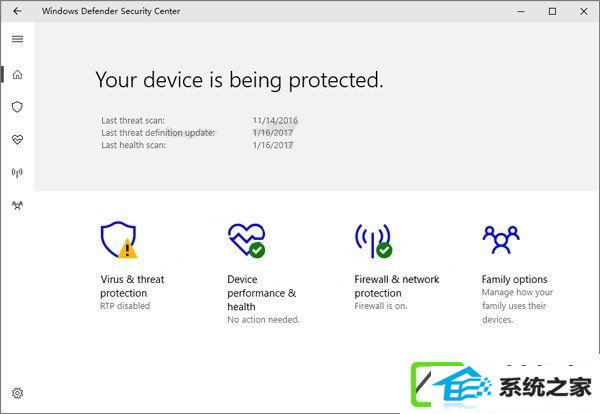600x414 pixels.
Task: Open Virus & threat protection tile title
Action: coord(132,286)
